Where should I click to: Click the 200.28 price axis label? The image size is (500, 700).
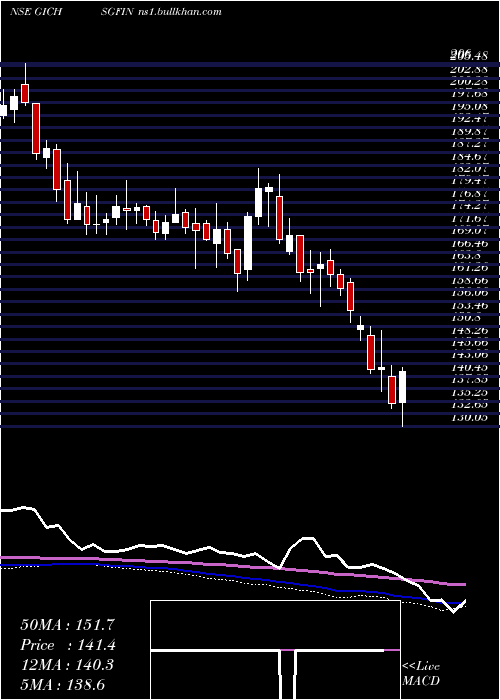pos(468,82)
